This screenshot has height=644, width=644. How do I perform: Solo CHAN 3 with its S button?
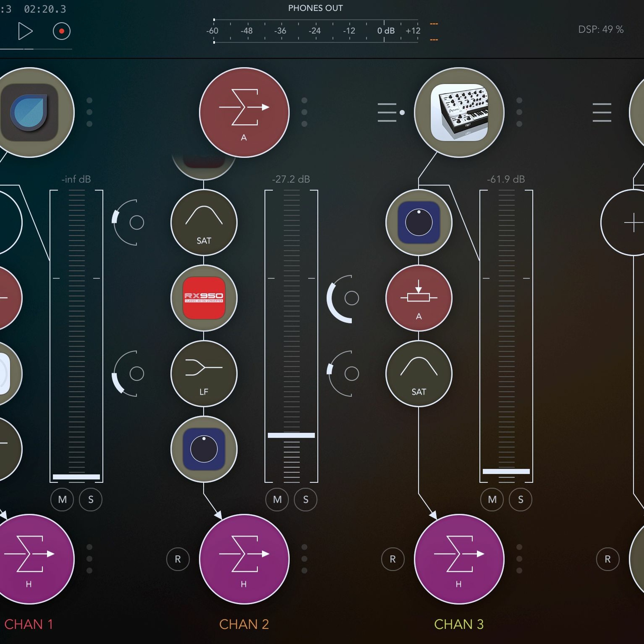521,499
